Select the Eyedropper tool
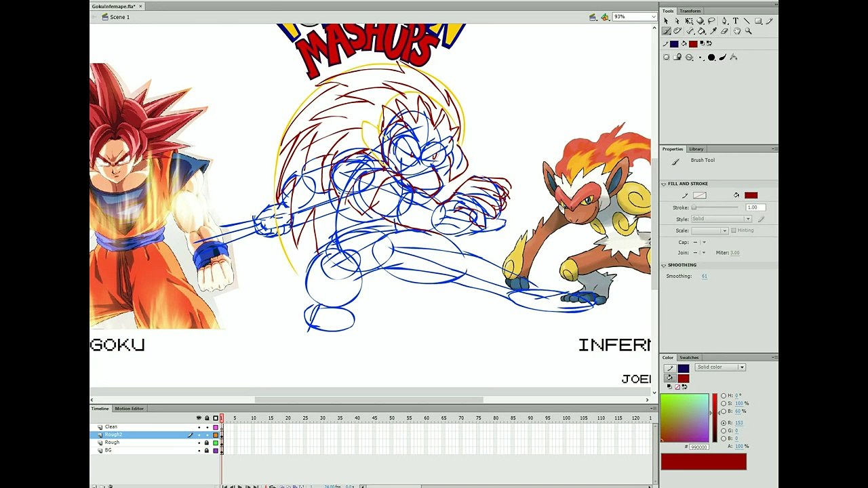This screenshot has width=868, height=488. (x=713, y=30)
